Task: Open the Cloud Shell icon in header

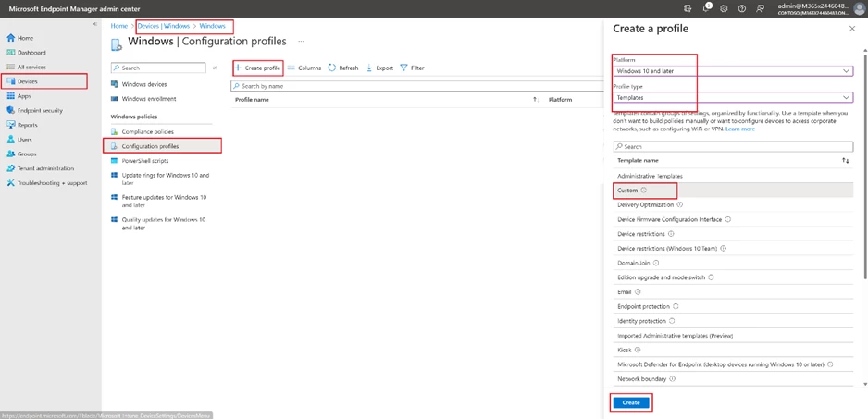Action: 688,9
